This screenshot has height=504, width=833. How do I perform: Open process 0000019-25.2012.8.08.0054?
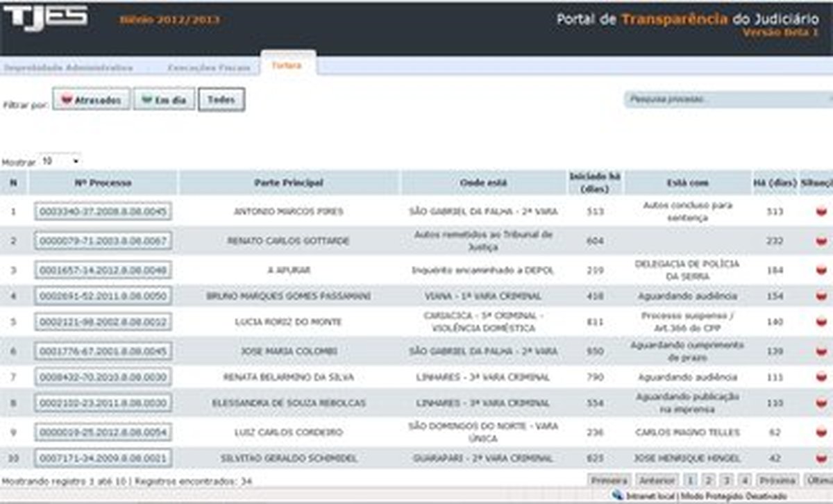tap(103, 432)
